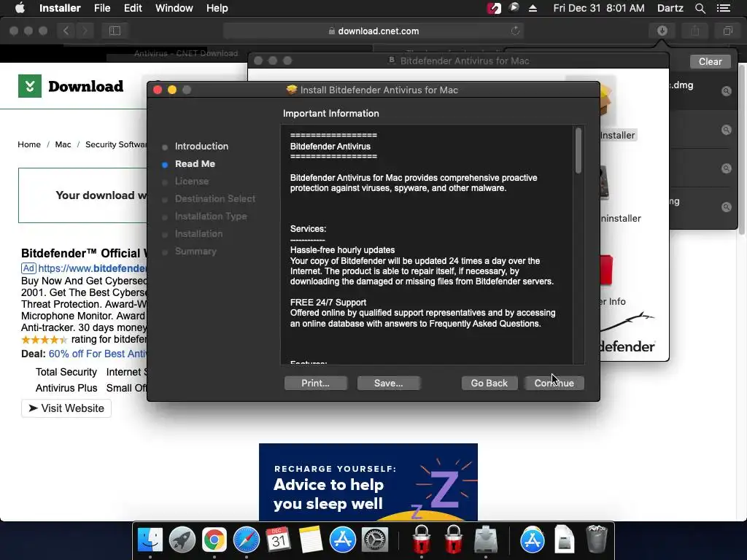The image size is (747, 560).
Task: Open Safari from the Dock
Action: click(247, 540)
